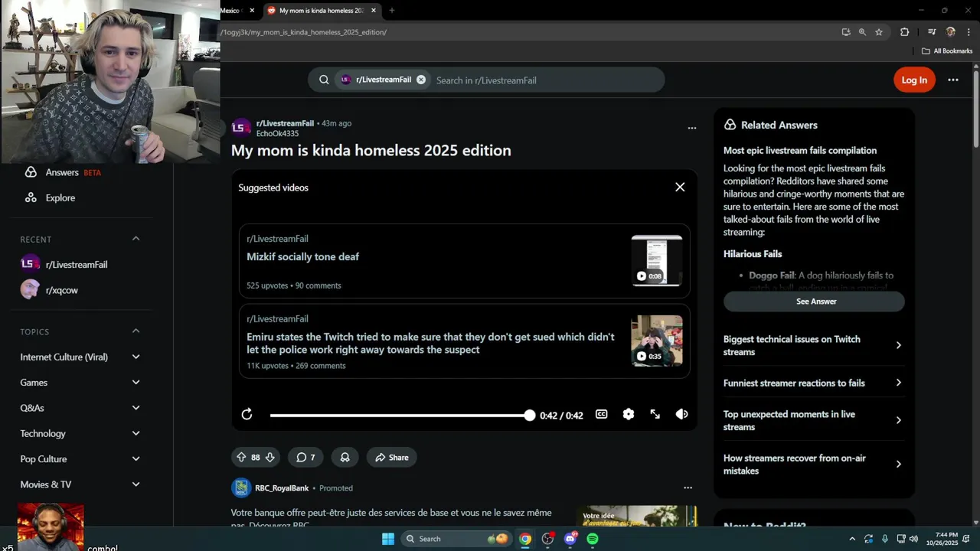Upvote the post
The image size is (980, 551).
(x=241, y=457)
